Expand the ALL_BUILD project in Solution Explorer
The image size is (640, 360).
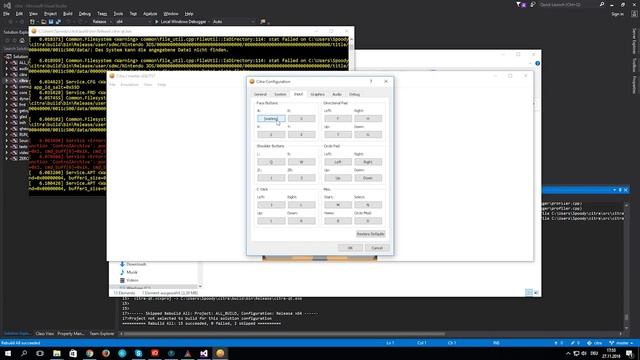click(x=7, y=63)
